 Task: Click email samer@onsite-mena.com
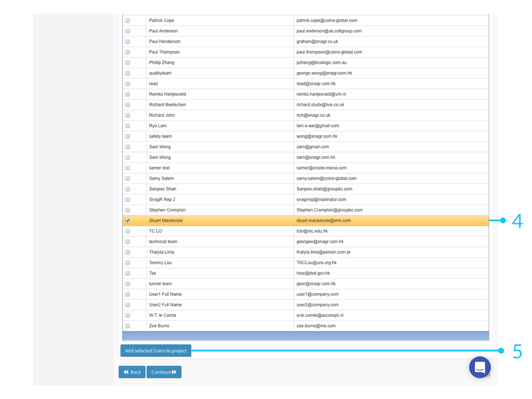322,168
